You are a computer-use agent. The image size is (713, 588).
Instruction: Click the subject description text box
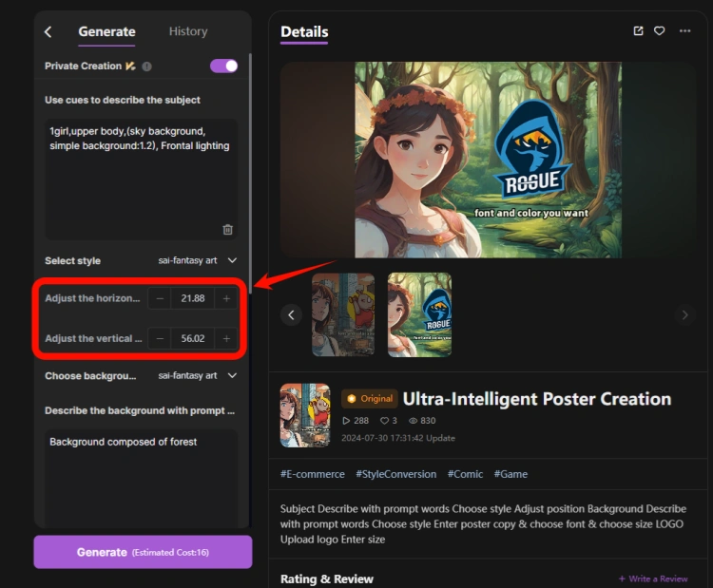[141, 179]
